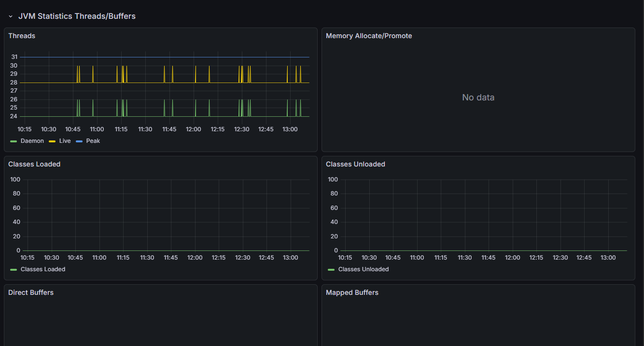Screen dimensions: 644x346
Task: Collapse the JVM Statistics Threads/Buffers row chevron
Action: pos(11,16)
